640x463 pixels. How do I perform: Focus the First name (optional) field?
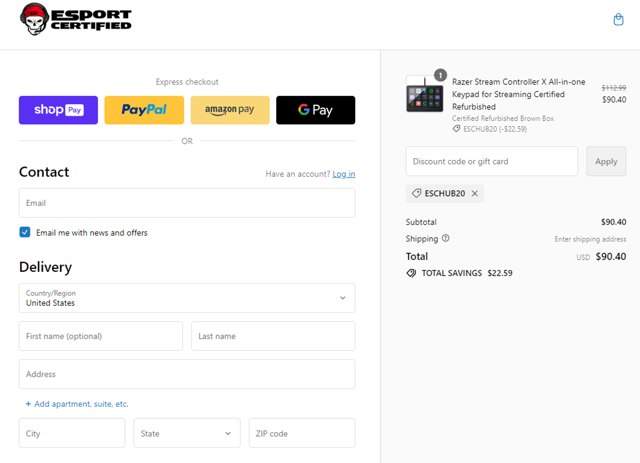101,336
